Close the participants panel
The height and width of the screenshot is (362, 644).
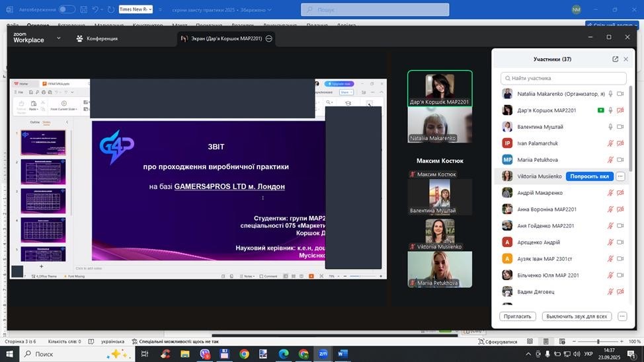pyautogui.click(x=626, y=59)
